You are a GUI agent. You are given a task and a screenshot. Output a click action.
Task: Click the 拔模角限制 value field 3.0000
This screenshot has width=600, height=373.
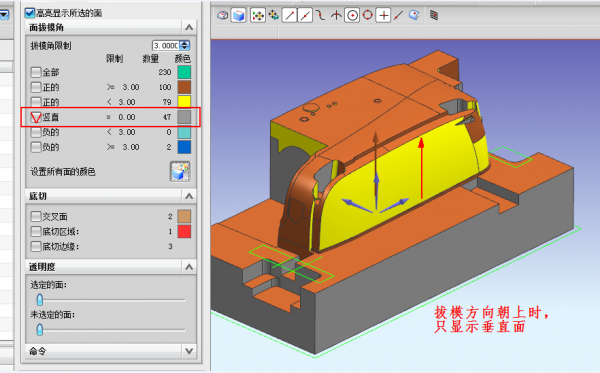(166, 46)
